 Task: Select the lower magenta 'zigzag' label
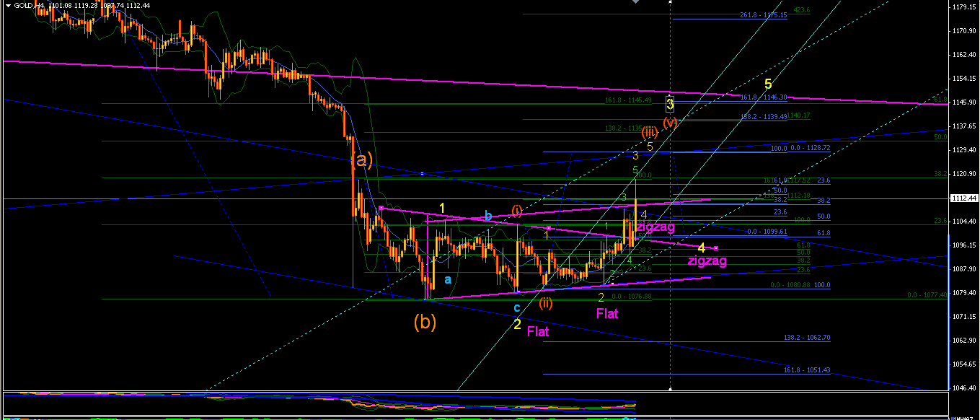[x=707, y=261]
